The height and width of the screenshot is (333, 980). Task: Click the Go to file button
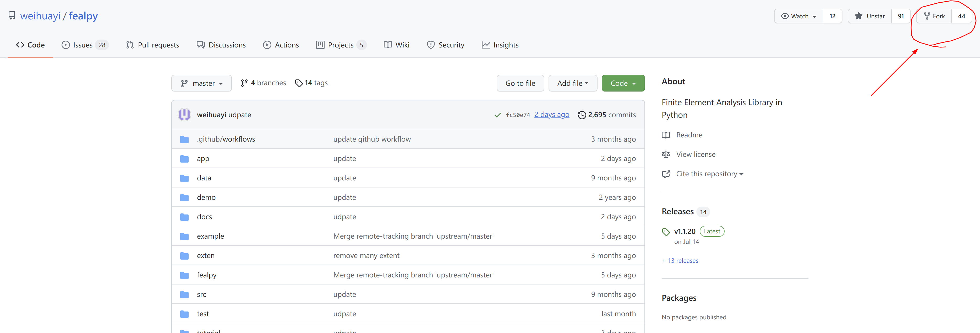point(520,83)
